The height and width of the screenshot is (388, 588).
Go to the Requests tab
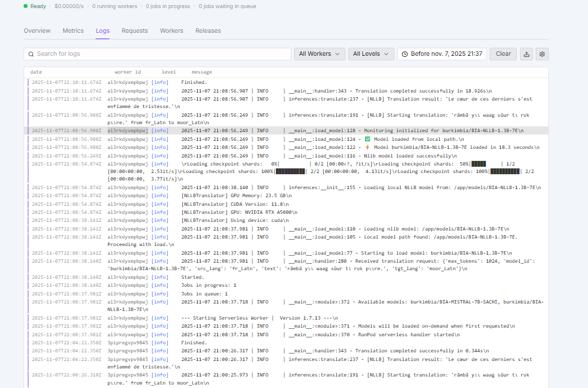click(x=134, y=31)
